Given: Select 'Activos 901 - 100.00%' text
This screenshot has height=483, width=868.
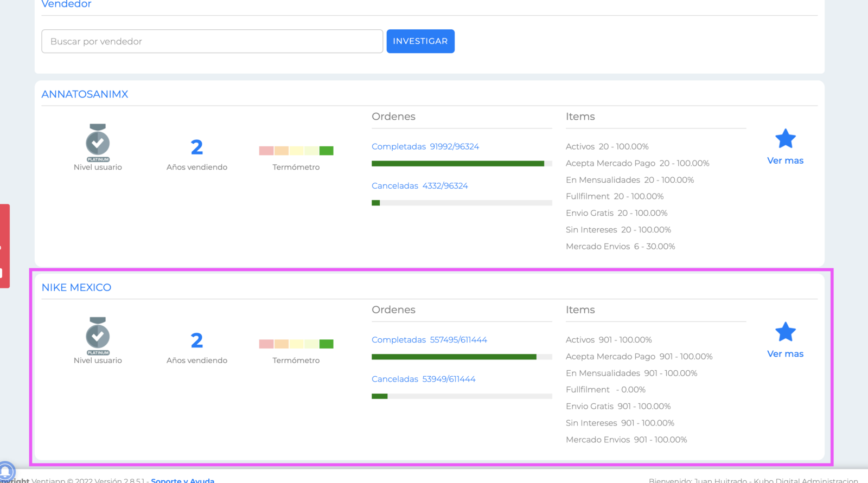Looking at the screenshot, I should [x=609, y=339].
